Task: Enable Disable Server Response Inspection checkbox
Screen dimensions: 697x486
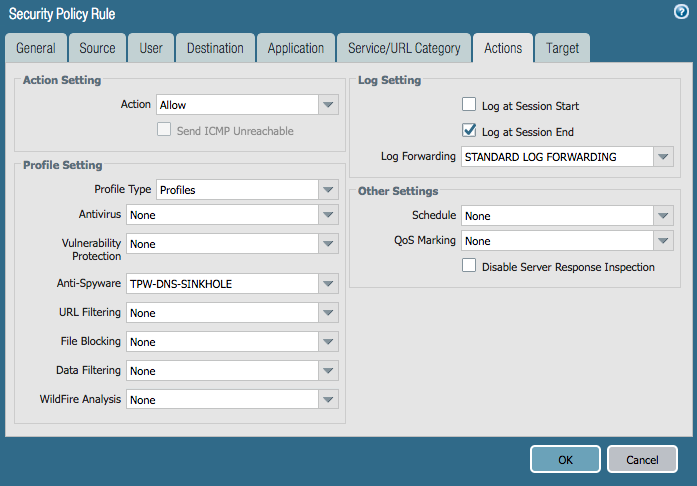Action: [469, 265]
